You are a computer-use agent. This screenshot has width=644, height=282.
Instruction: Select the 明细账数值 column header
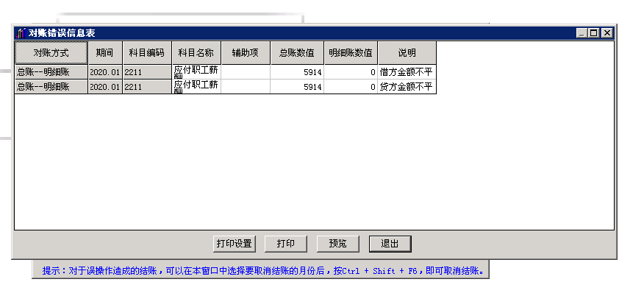pyautogui.click(x=351, y=52)
